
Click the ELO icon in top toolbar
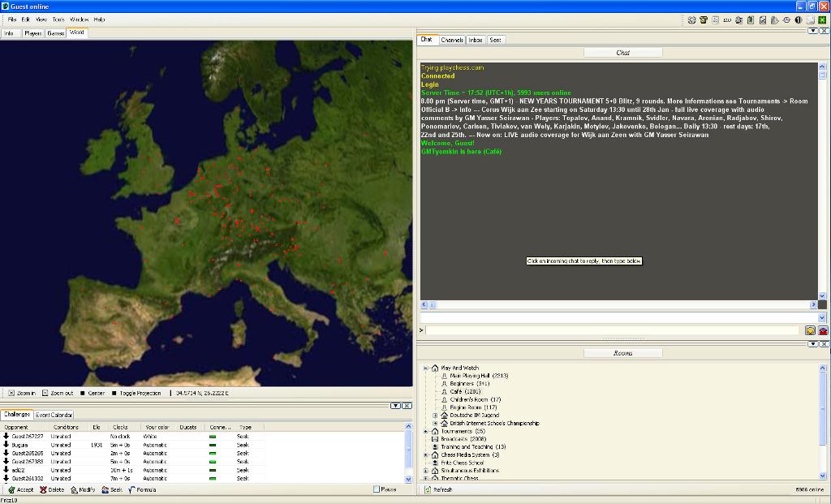[x=727, y=19]
